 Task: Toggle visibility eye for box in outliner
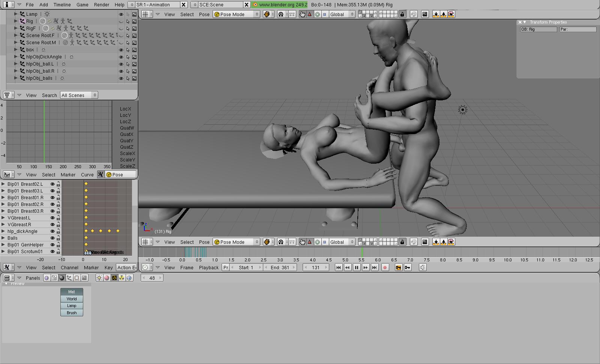click(121, 50)
